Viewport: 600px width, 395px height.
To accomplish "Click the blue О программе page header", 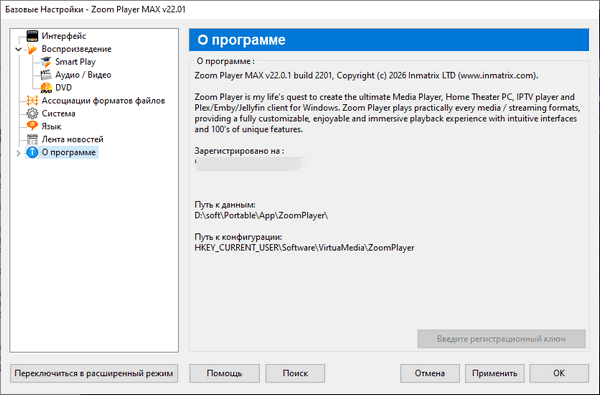I will point(389,40).
